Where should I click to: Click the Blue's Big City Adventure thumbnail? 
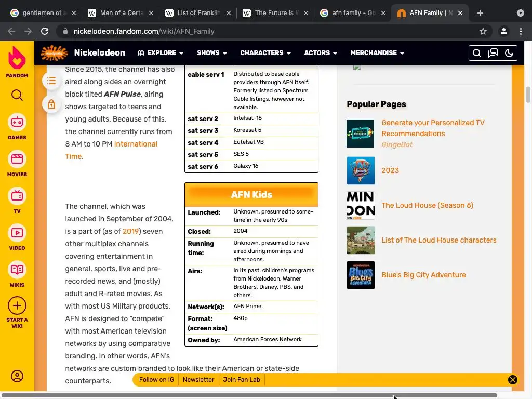click(361, 275)
